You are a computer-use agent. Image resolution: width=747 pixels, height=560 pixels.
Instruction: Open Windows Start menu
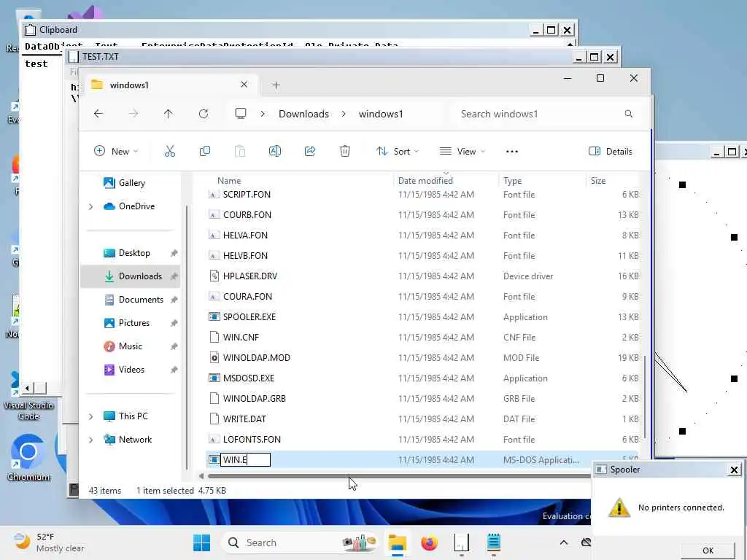201,542
